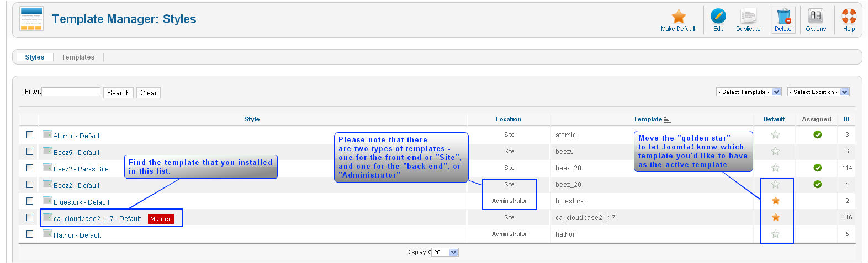Click the Delete trash toolbar icon

(783, 16)
